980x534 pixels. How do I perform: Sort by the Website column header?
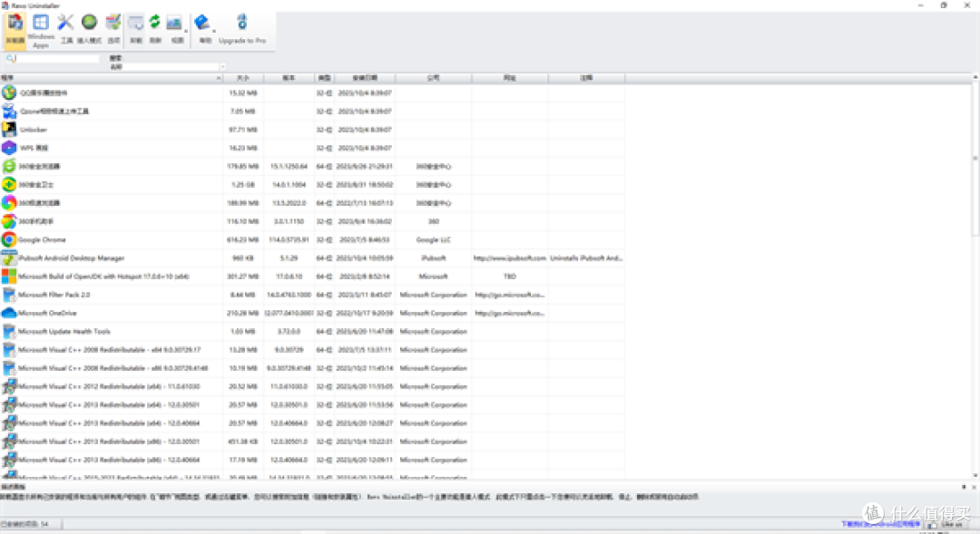tap(509, 78)
